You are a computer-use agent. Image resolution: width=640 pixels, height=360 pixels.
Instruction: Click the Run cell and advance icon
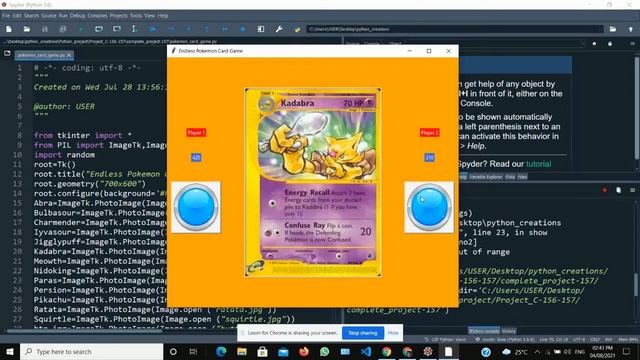(x=117, y=29)
